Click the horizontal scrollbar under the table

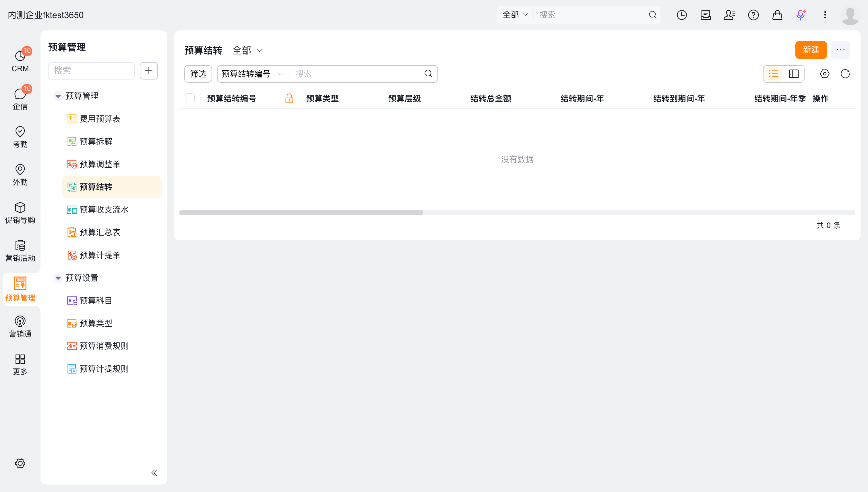coord(301,212)
